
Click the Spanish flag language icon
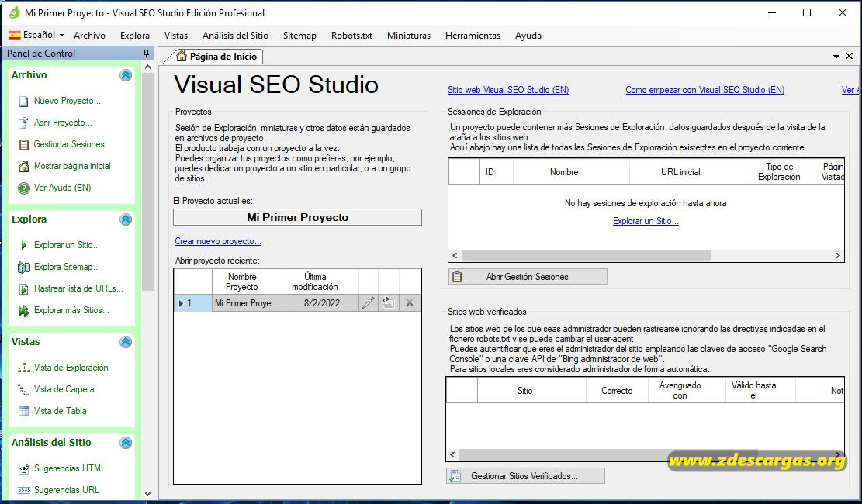15,35
